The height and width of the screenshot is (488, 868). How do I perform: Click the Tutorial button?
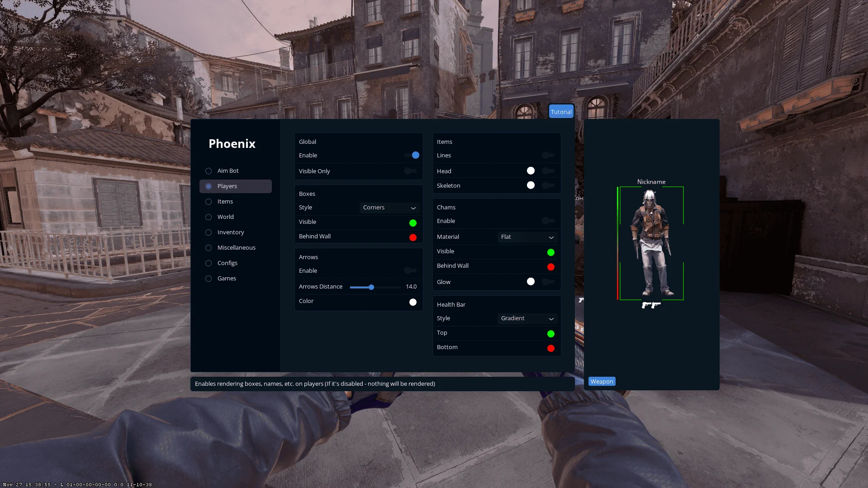pyautogui.click(x=561, y=111)
